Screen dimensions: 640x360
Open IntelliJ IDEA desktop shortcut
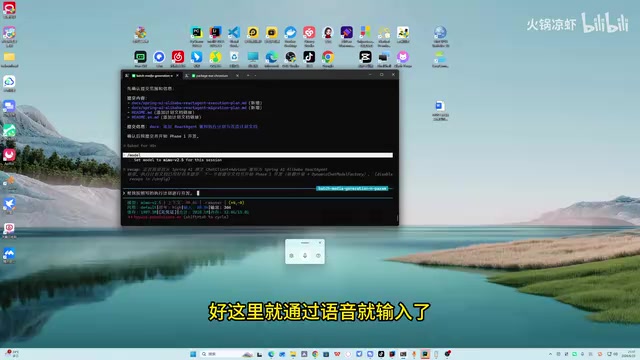tap(215, 33)
